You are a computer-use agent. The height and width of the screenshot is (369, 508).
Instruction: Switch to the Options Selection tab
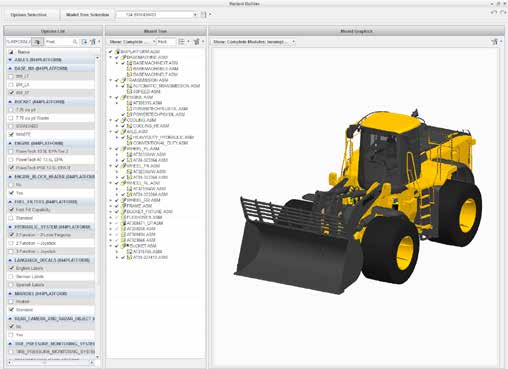[29, 15]
